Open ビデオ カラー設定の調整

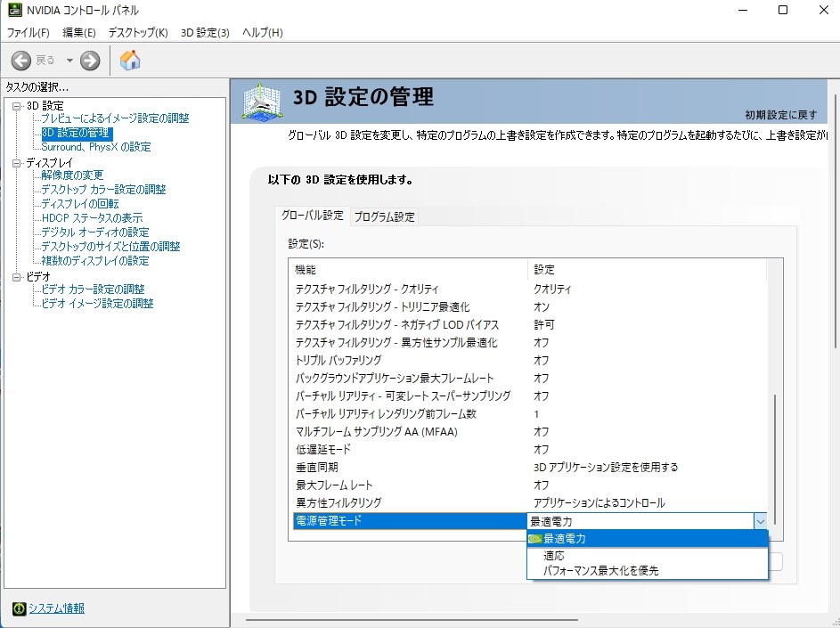click(x=93, y=290)
